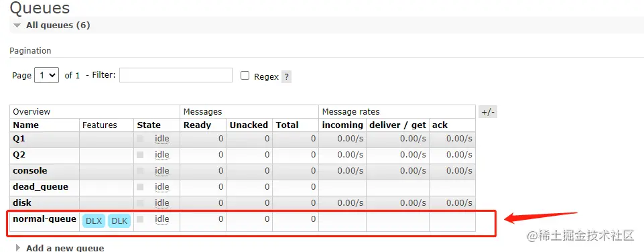This screenshot has width=644, height=252.
Task: Click the Ready count of normal-queue
Action: coord(220,220)
